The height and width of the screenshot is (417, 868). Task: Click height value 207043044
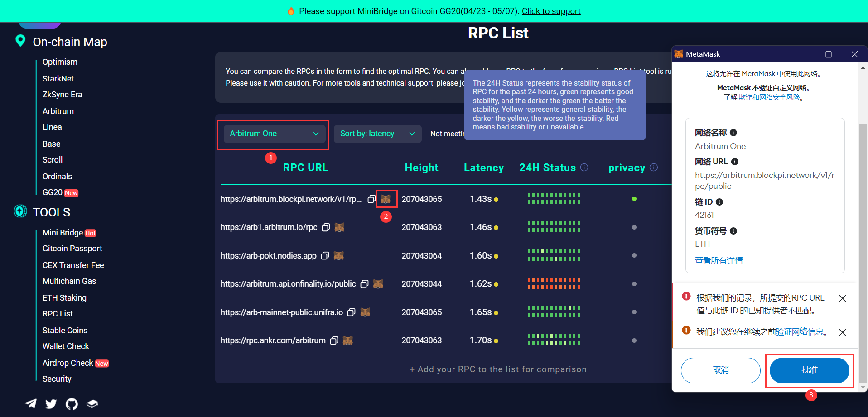pyautogui.click(x=421, y=284)
